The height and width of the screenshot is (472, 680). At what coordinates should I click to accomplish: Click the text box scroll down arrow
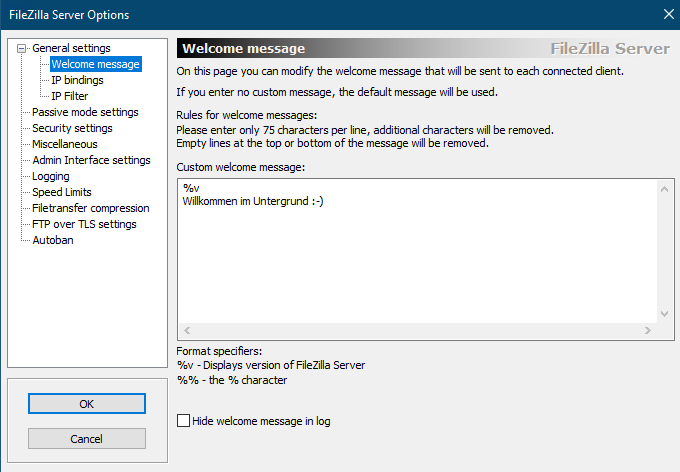point(664,314)
